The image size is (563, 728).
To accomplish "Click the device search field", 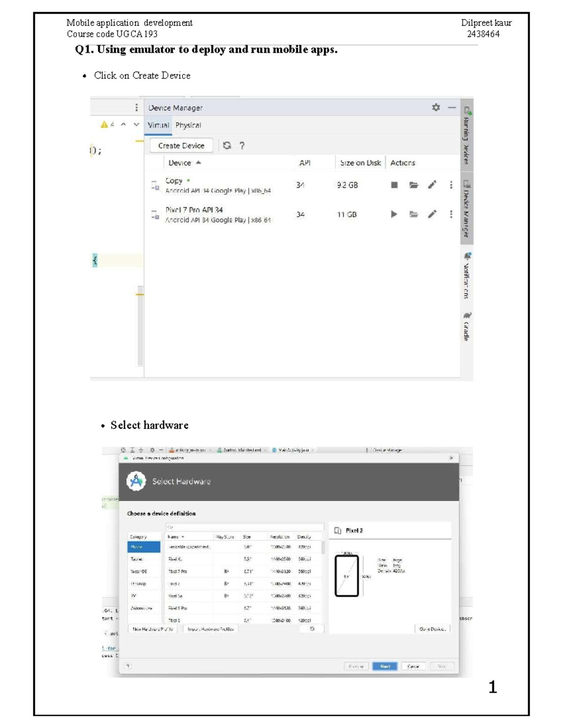I will pos(245,527).
